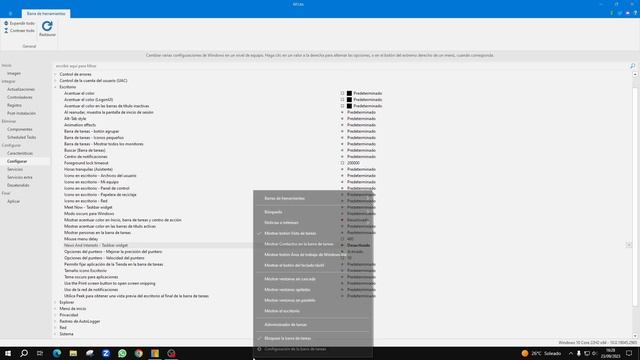Toggle value for Barra de tareas - botón agrupar
Viewport: 640px width, 360px height.
[361, 131]
